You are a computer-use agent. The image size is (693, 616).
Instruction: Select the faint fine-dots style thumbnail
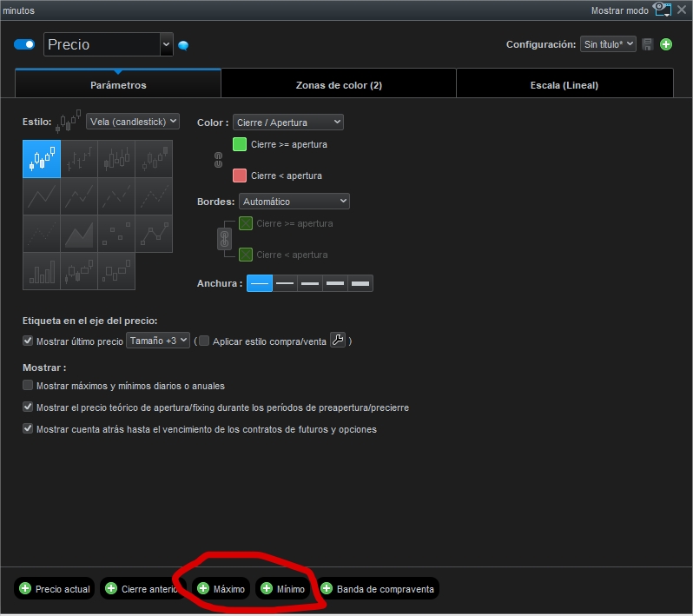(42, 234)
